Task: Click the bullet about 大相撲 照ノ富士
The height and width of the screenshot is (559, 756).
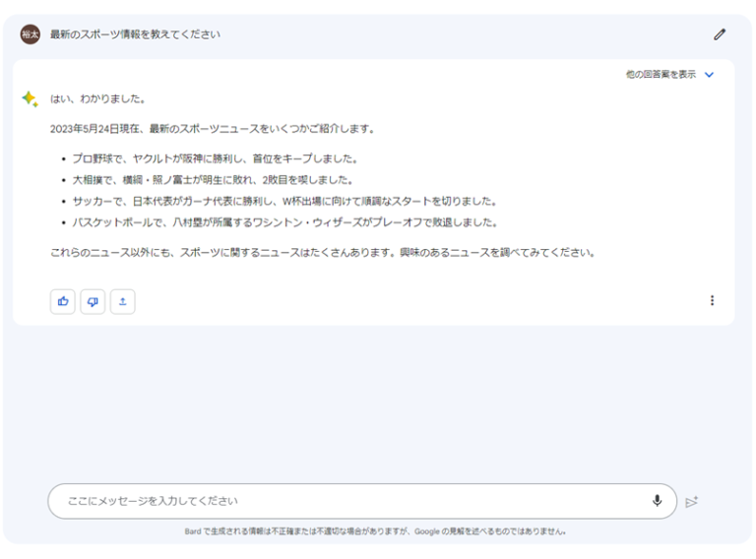Action: coord(213,180)
